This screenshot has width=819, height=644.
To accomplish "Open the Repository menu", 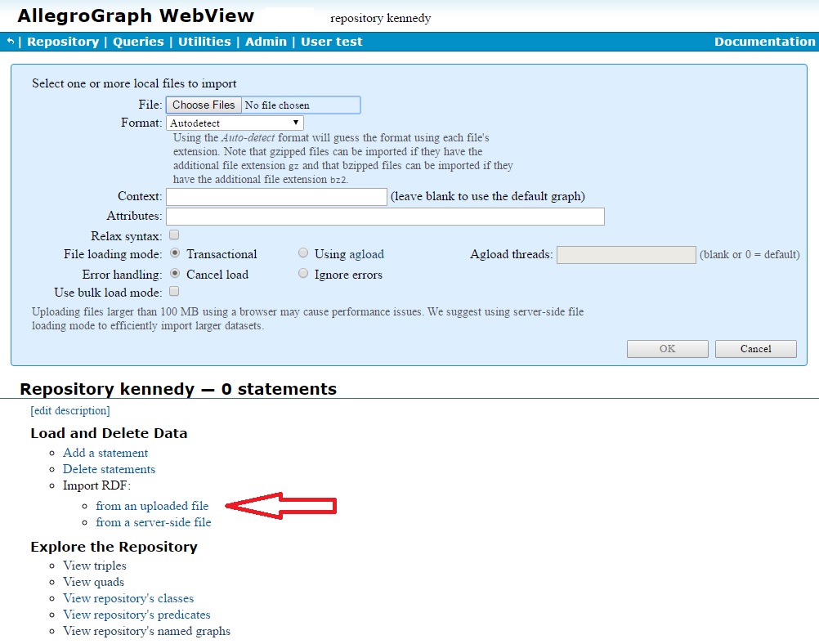I will pos(63,42).
